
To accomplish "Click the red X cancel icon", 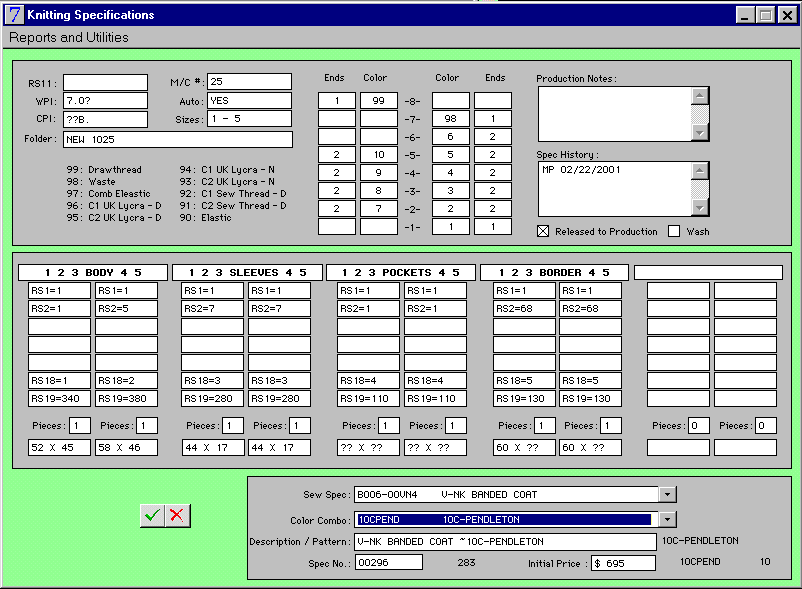I will pyautogui.click(x=177, y=515).
